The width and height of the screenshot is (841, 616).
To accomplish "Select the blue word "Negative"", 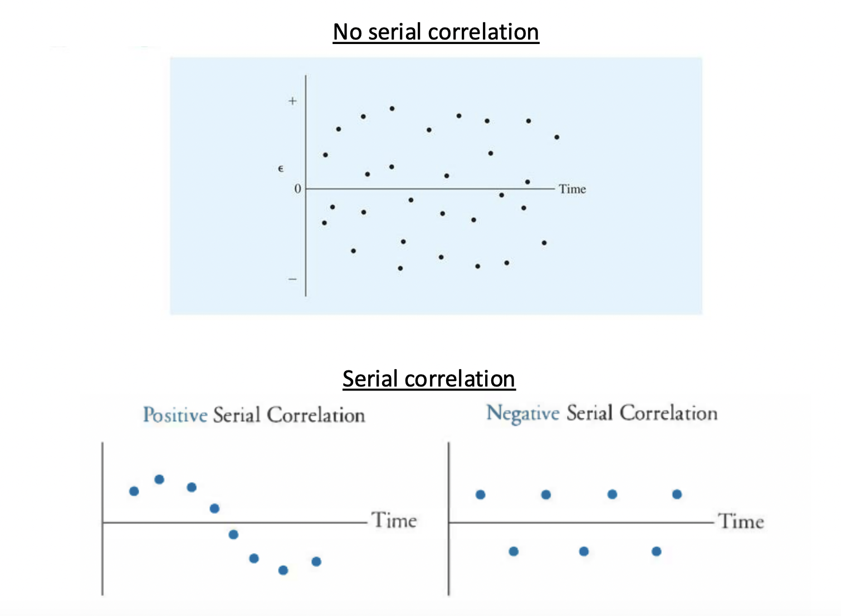I will (522, 413).
